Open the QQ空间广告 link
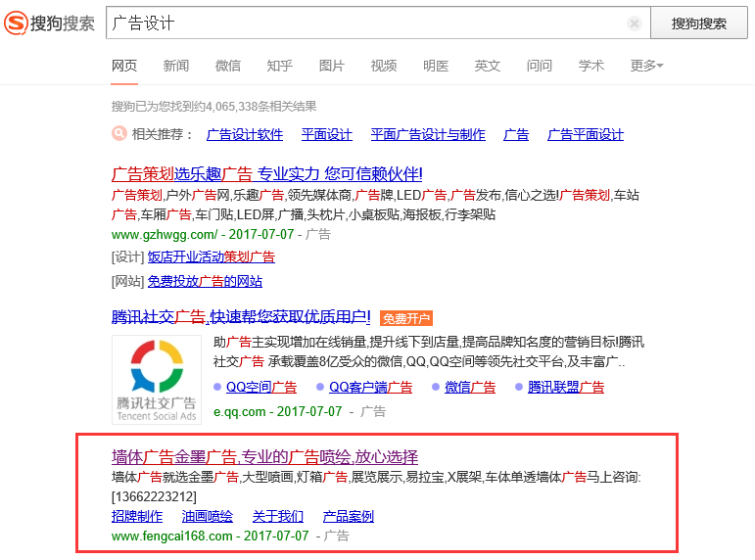Viewport: 755px width, 560px height. pyautogui.click(x=261, y=387)
